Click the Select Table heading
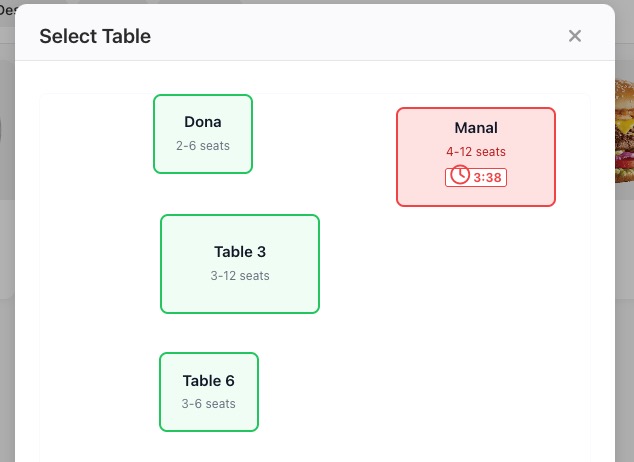This screenshot has height=462, width=634. (x=95, y=37)
